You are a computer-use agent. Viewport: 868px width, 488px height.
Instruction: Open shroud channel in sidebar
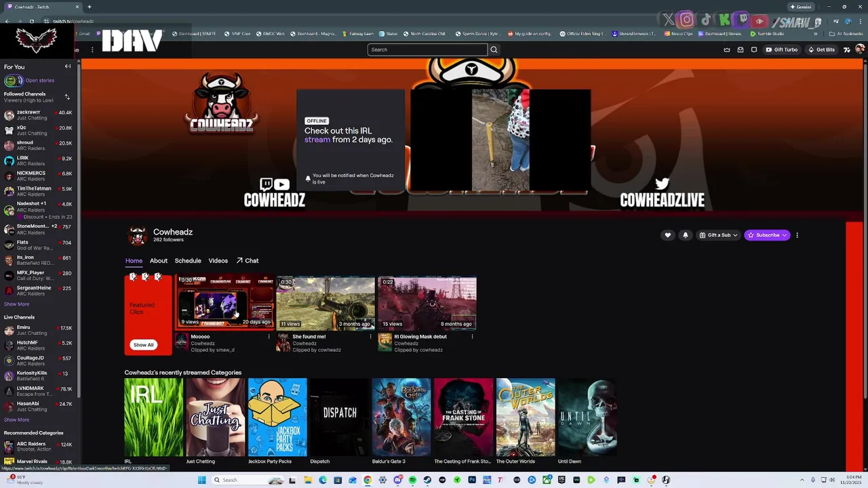[38, 146]
